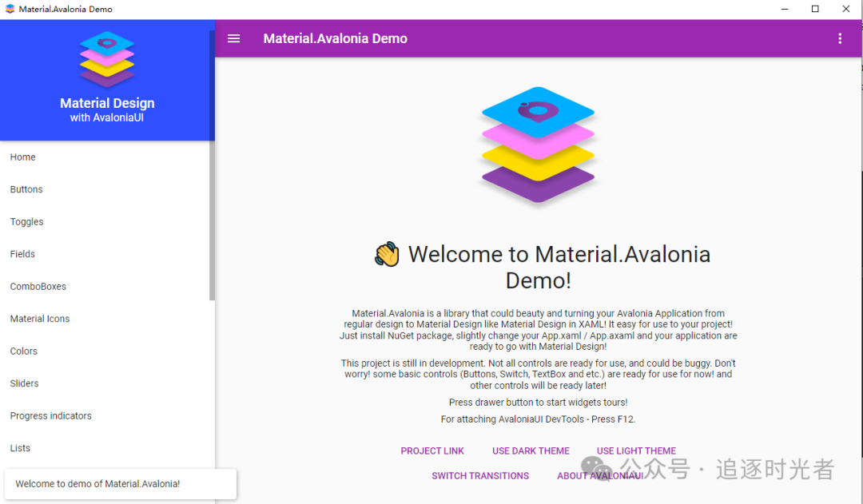Open the Colors demo page

pos(24,351)
